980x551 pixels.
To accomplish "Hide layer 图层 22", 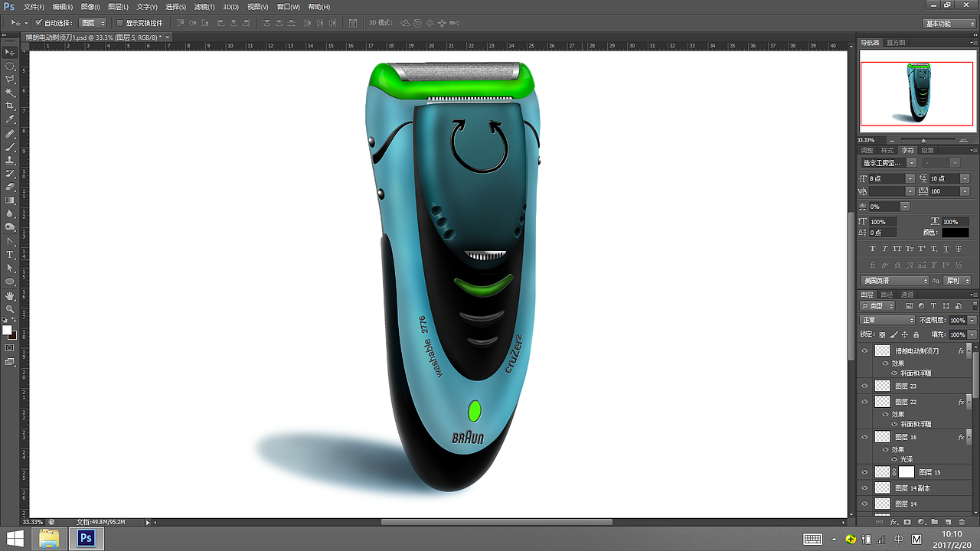I will 865,402.
